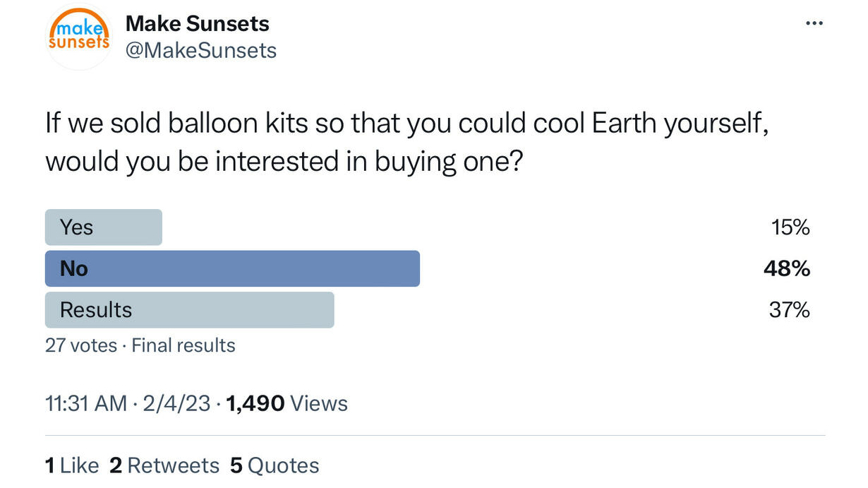
Task: Open the 5 Quotes list
Action: point(275,465)
